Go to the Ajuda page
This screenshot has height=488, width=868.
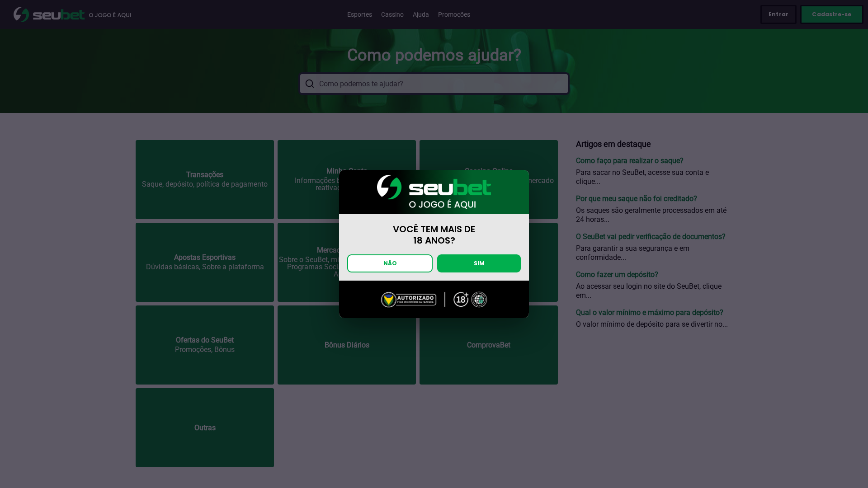(421, 14)
